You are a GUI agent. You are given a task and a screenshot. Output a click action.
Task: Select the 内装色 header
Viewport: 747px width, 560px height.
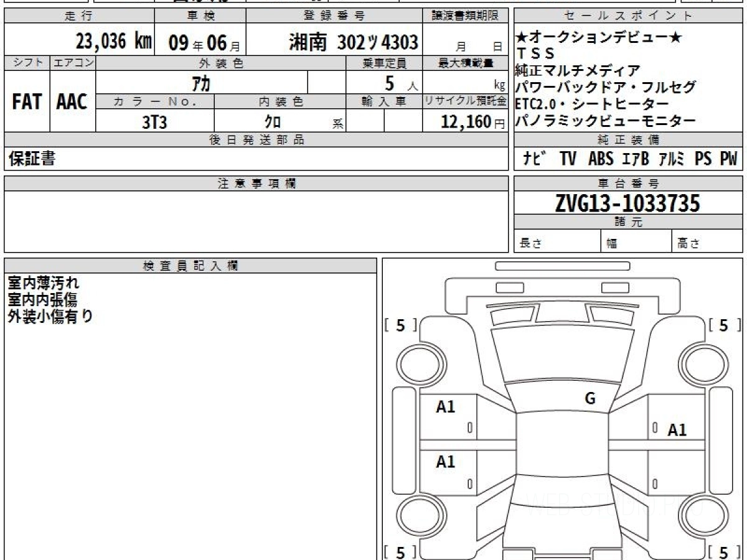(x=281, y=102)
